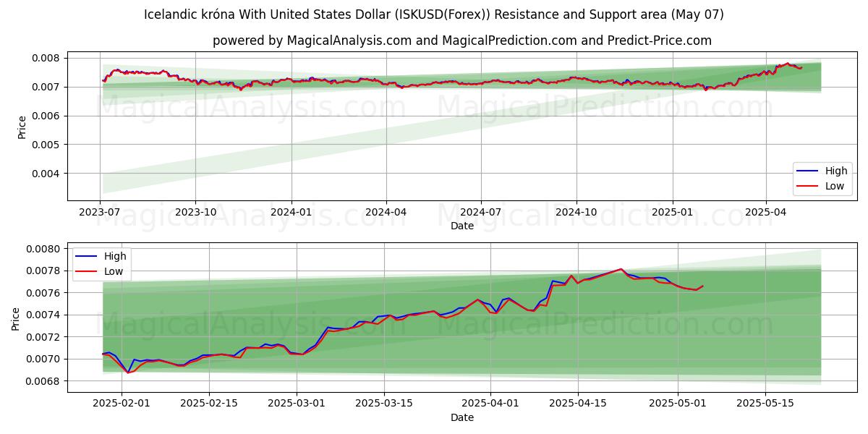Click the '2024-10' date tick label

pos(576,213)
